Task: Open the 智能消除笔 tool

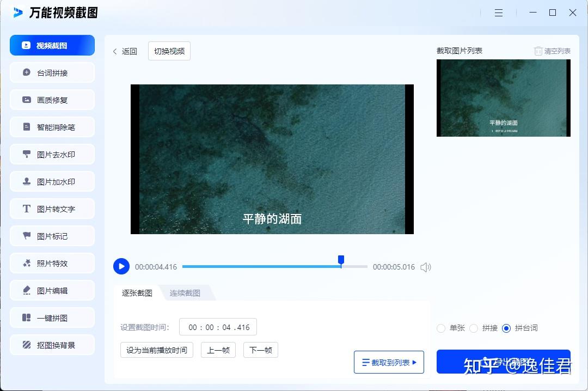Action: click(x=52, y=127)
